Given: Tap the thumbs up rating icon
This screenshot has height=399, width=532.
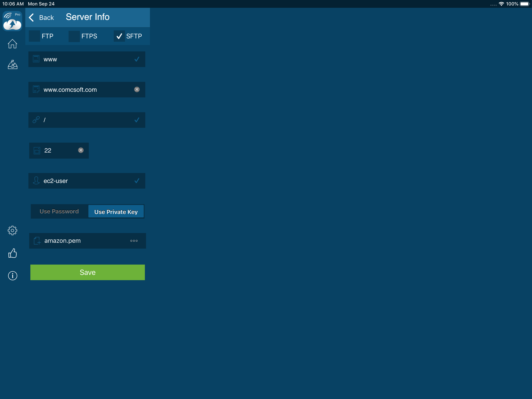Looking at the screenshot, I should coord(12,253).
